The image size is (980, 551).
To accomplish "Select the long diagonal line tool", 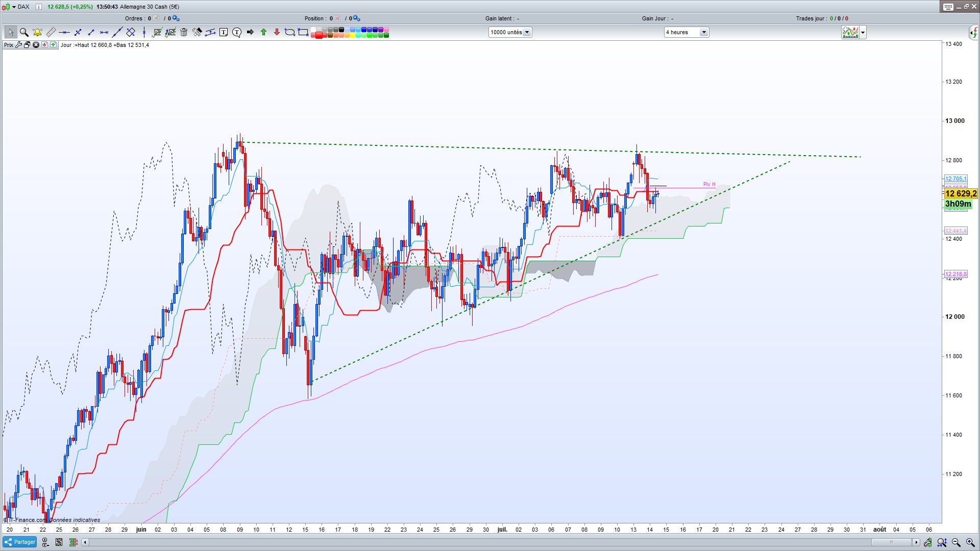I will click(x=117, y=32).
